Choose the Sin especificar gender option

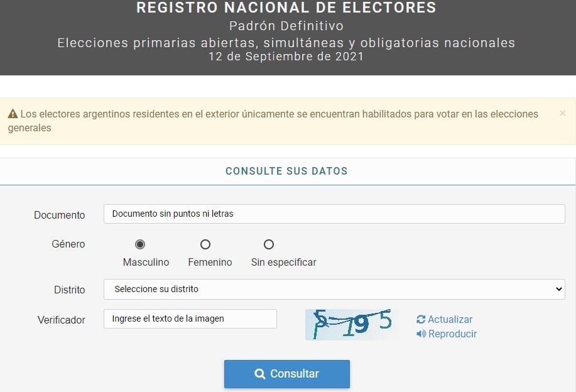pos(269,244)
